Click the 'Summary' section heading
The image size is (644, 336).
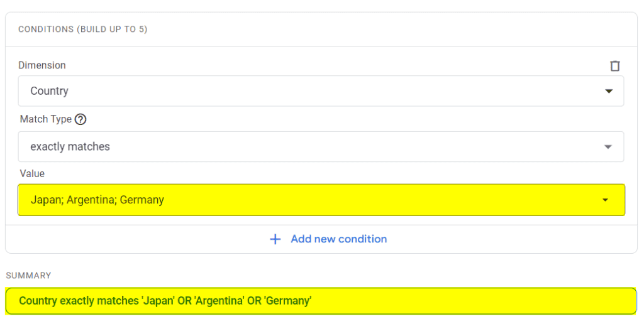click(x=28, y=276)
